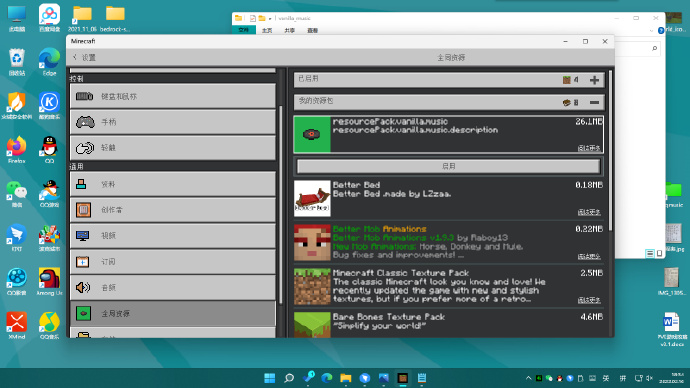This screenshot has height=388, width=690.
Task: Expand the Active packs section
Action: point(594,80)
